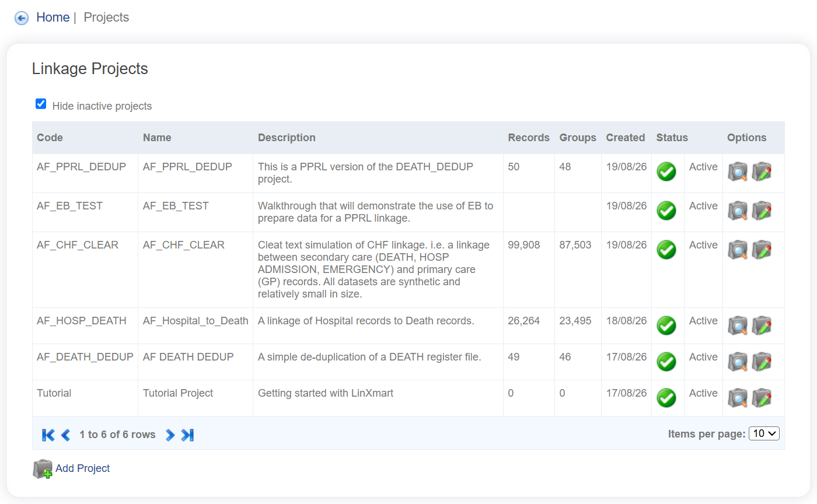This screenshot has height=504, width=817.
Task: Sort by the Code column header
Action: [x=50, y=138]
